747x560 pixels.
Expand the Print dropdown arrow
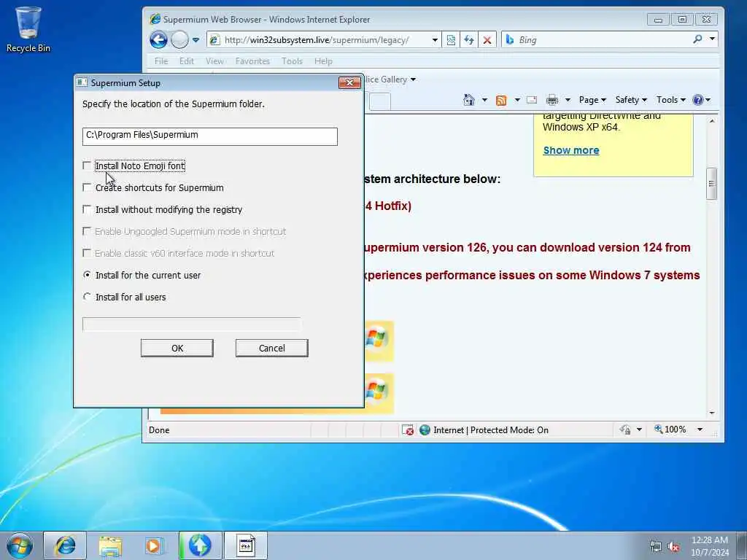pos(568,100)
